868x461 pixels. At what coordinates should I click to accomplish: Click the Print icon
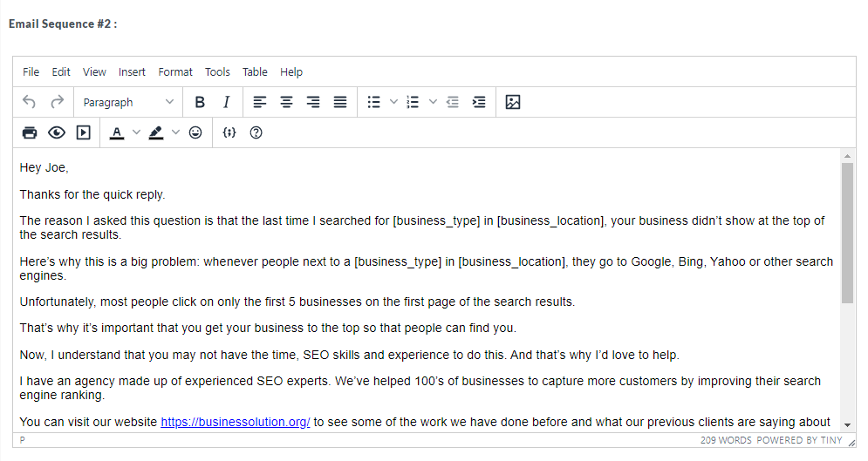pyautogui.click(x=30, y=132)
